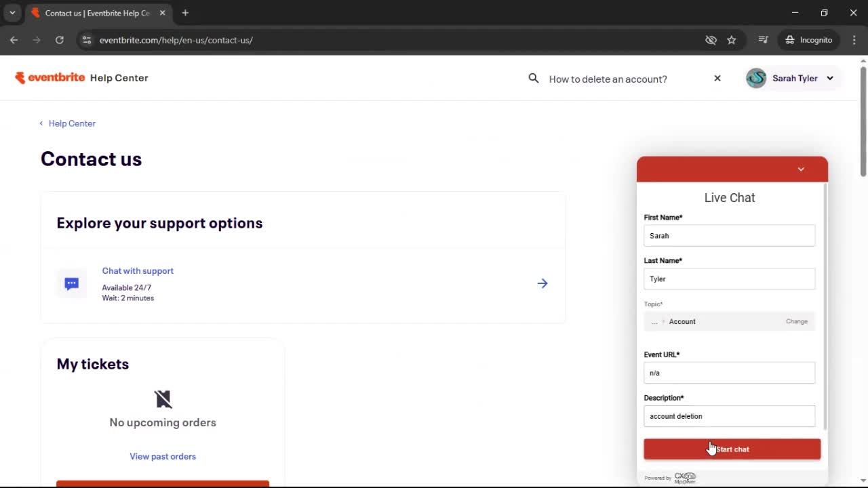This screenshot has width=868, height=488.
Task: Open a new browser tab
Action: pos(185,13)
